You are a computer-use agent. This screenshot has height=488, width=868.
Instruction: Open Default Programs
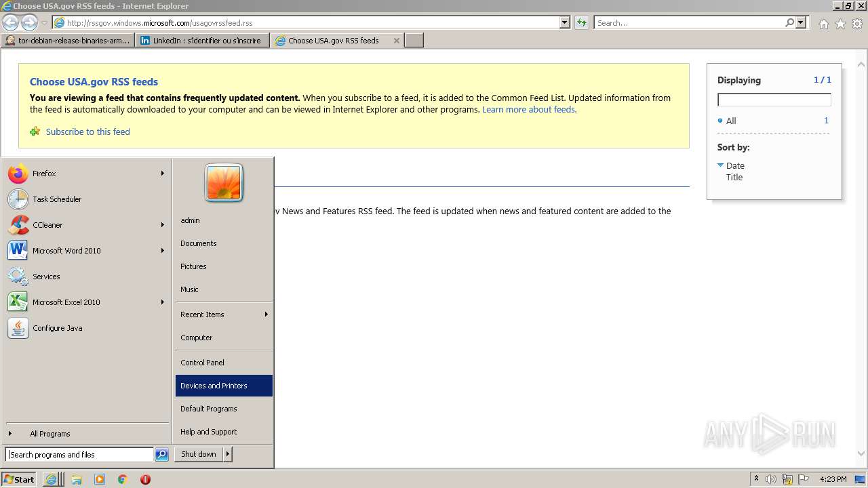pos(224,409)
